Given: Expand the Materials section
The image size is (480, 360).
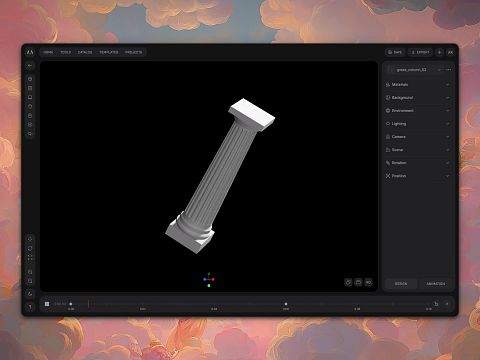Looking at the screenshot, I should [418, 85].
